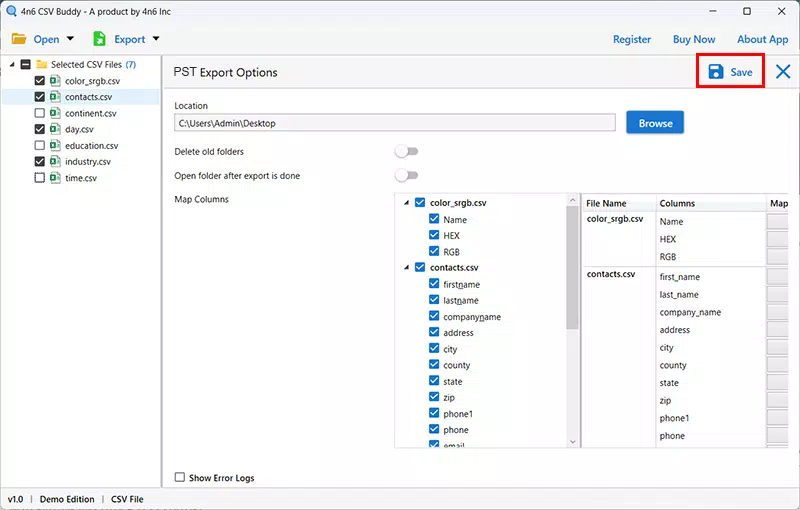800x510 pixels.
Task: Click the Location path input field
Action: 395,123
